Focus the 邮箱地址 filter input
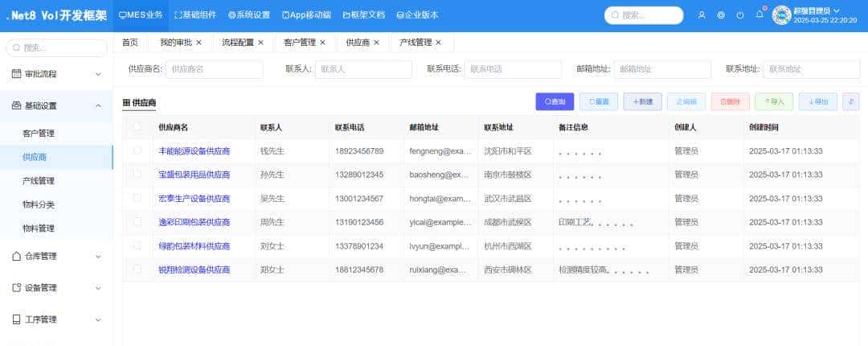The image size is (868, 346). coord(662,69)
